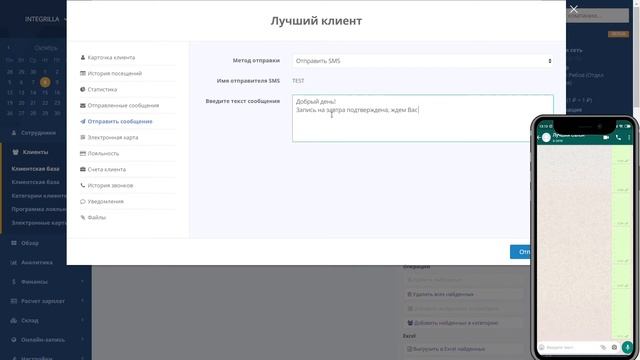Screen dimensions: 640x360
Task: Click the envelope icon next to Отправленные сообщения
Action: click(83, 105)
